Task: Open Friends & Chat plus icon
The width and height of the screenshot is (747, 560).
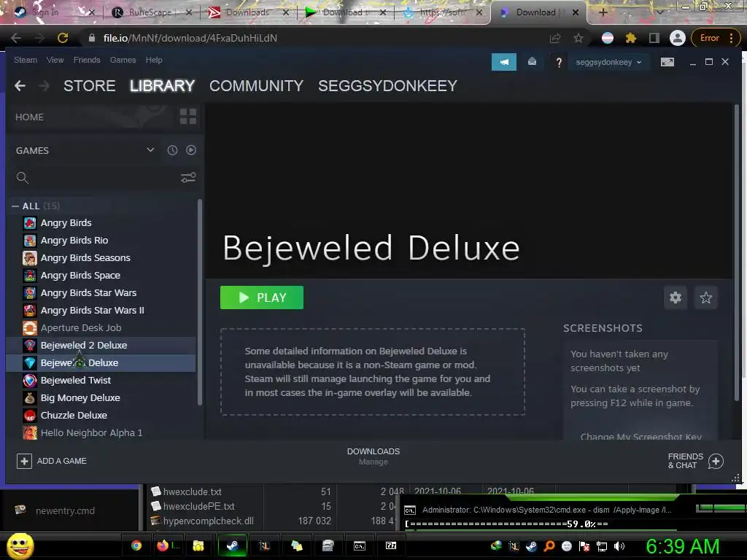Action: (716, 461)
